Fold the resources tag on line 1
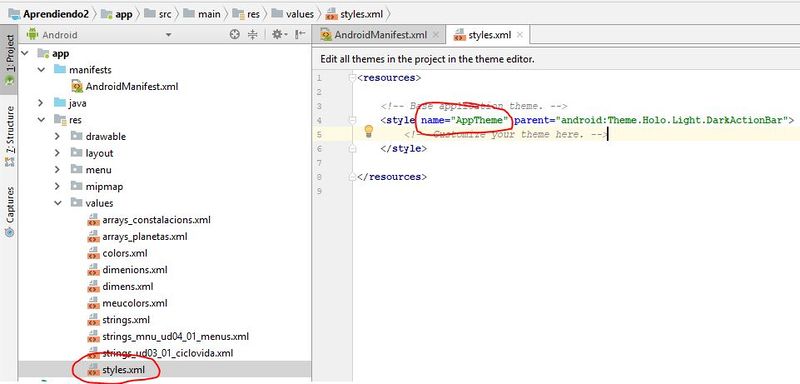The height and width of the screenshot is (384, 800). [x=352, y=78]
